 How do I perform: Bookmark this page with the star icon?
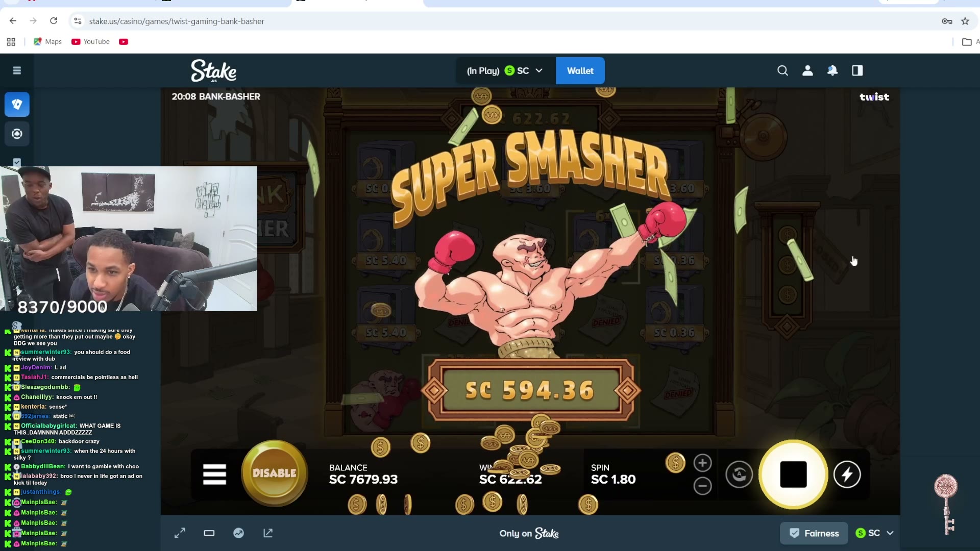[965, 21]
